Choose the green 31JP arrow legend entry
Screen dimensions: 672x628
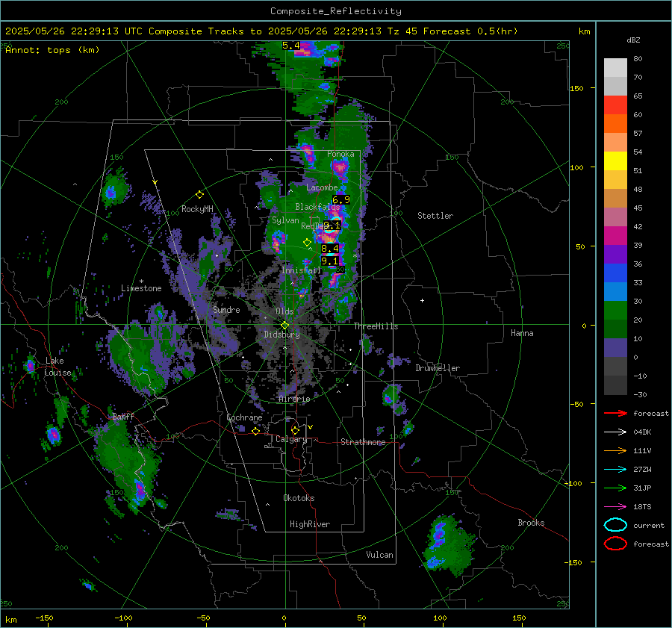click(615, 488)
